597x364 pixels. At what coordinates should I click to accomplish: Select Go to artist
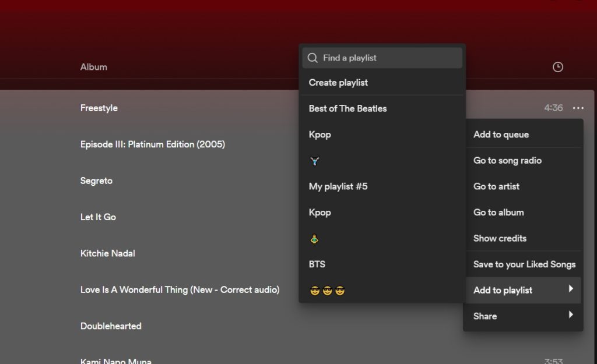coord(497,186)
